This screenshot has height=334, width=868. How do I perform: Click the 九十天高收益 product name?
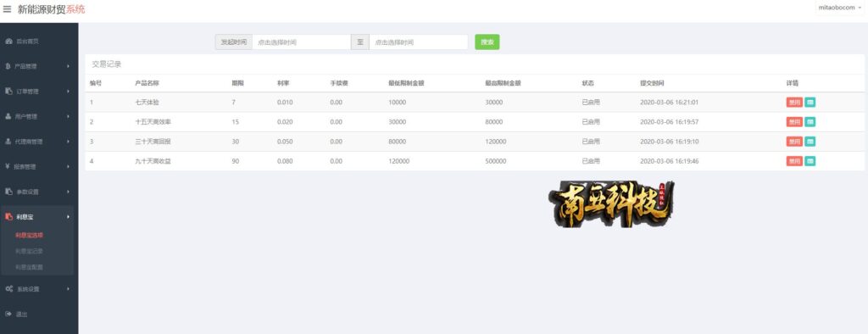click(153, 161)
